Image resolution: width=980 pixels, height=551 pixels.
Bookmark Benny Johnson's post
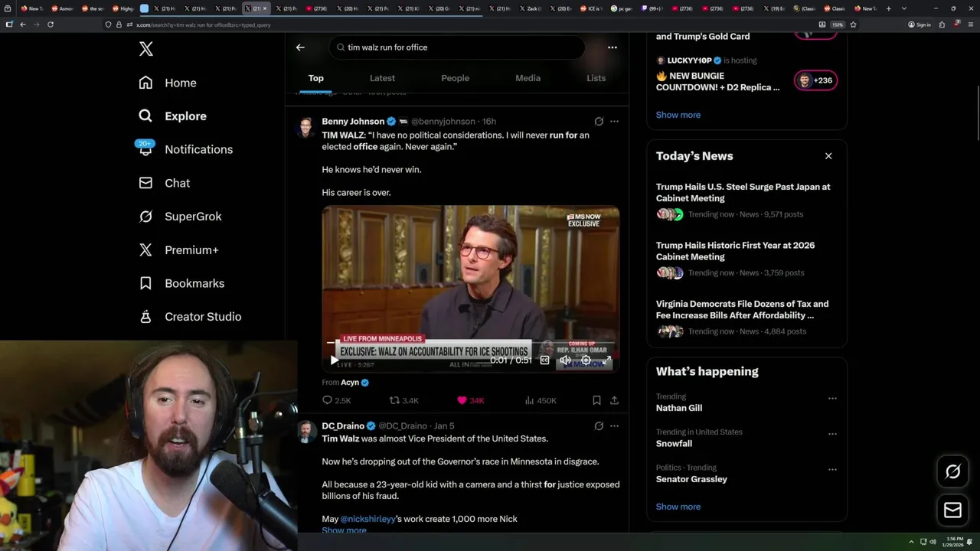(x=596, y=400)
